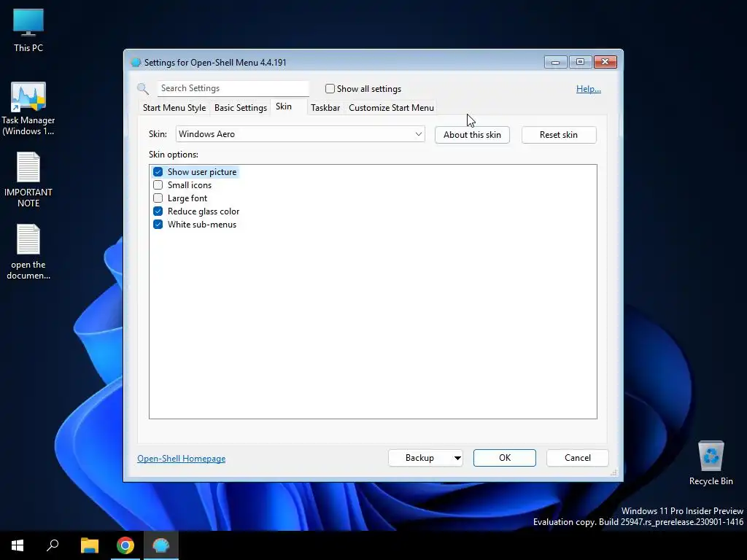Screen dimensions: 747x560
Task: Open taskbar search magnifier
Action: click(x=53, y=545)
